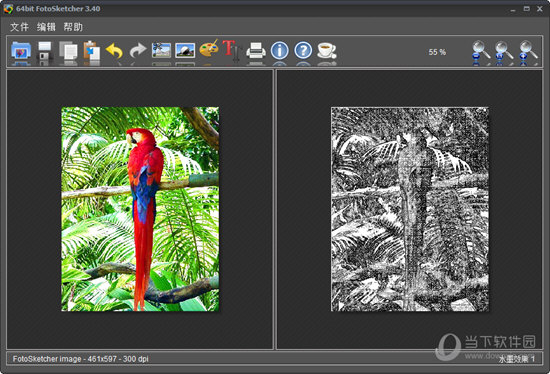Zoom in with the plus magnifier
This screenshot has width=550, height=374.
pos(528,52)
